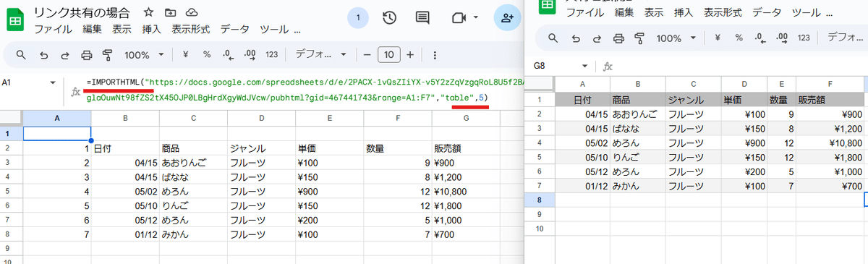Screen dimensions: 868x264
Task: Increase font size with plus button
Action: (x=410, y=55)
